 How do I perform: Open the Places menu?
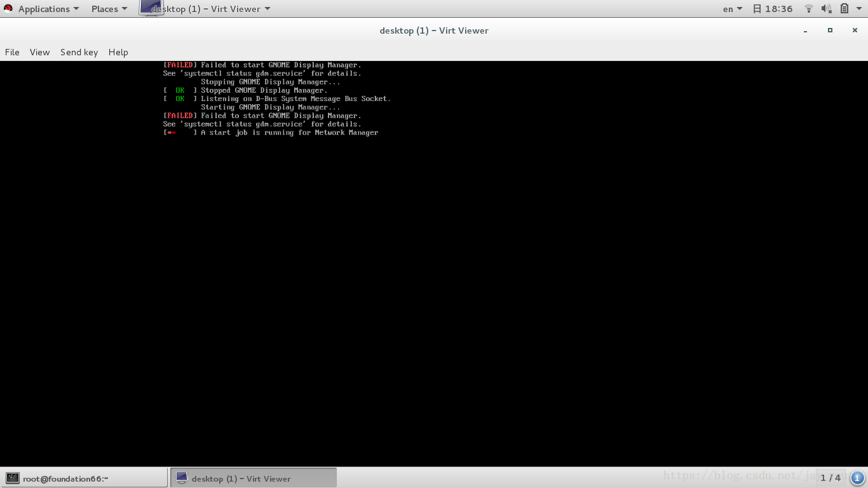click(109, 9)
